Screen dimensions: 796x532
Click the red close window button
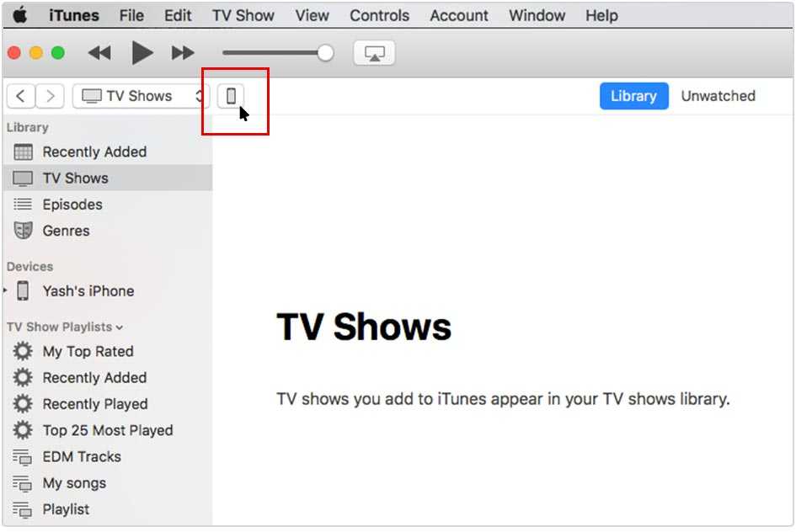point(14,53)
